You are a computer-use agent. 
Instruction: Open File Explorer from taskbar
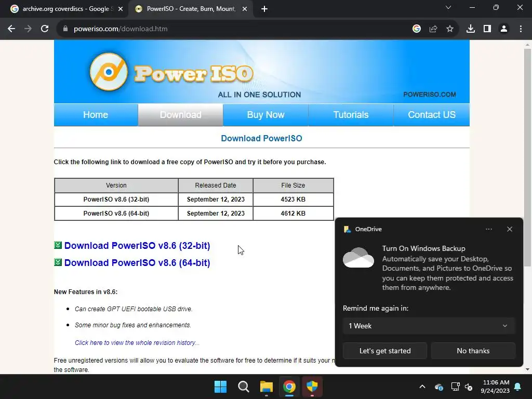click(267, 387)
